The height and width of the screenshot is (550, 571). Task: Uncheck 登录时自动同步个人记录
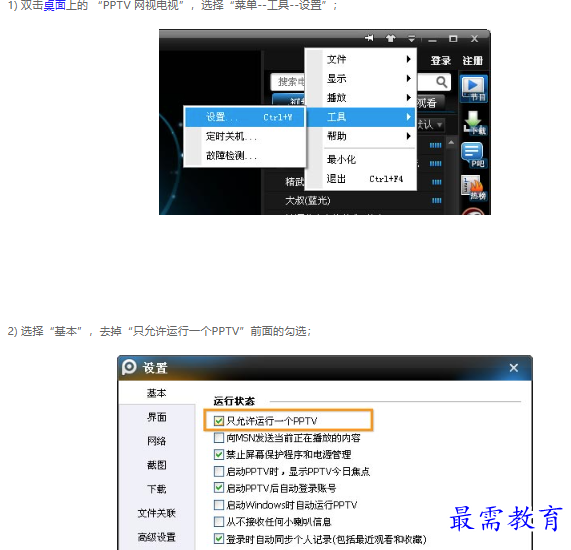point(218,539)
